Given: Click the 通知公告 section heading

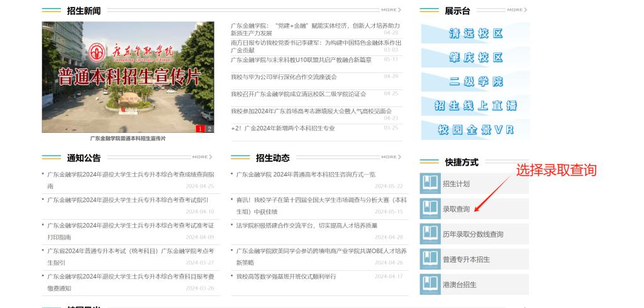Looking at the screenshot, I should point(84,158).
